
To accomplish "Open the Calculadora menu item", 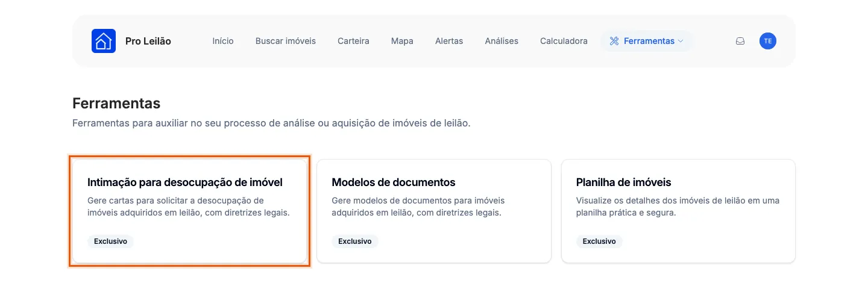I will click(564, 41).
